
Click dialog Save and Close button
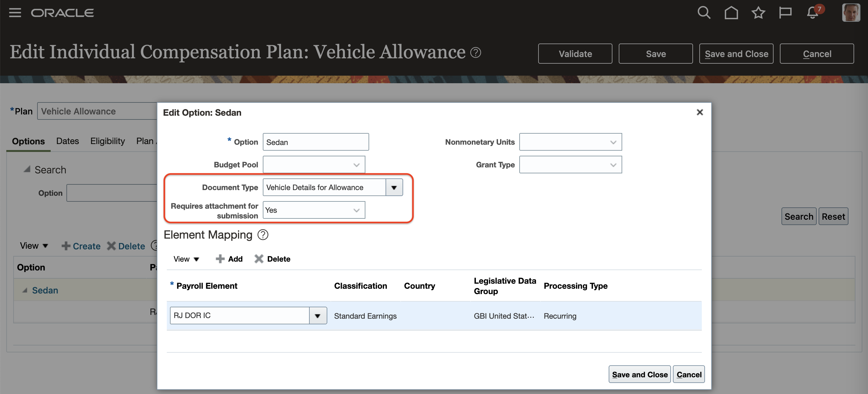[639, 374]
